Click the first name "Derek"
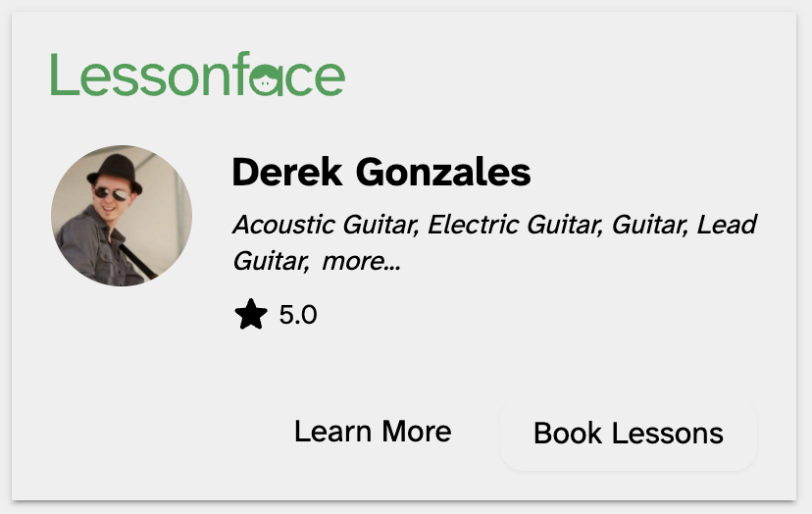 (287, 173)
